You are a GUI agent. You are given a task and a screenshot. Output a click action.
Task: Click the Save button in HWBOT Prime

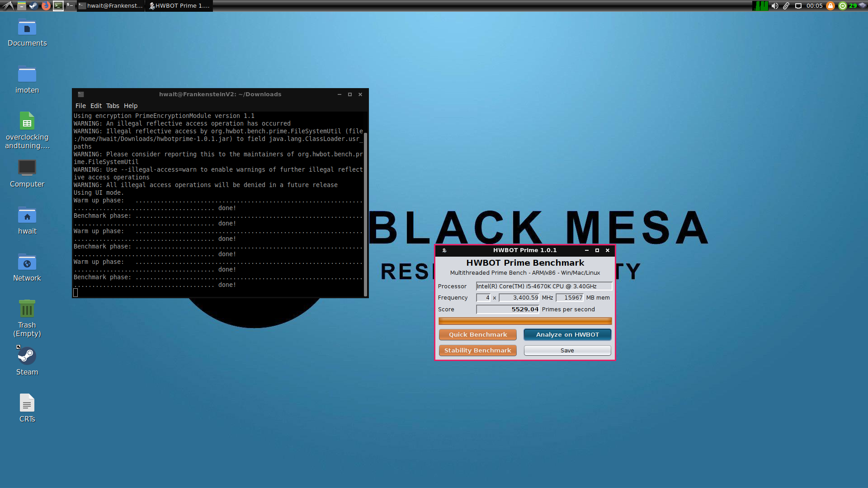coord(567,351)
